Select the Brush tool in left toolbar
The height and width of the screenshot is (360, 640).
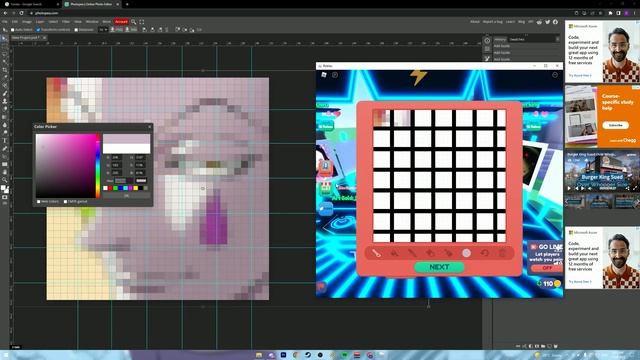click(4, 93)
